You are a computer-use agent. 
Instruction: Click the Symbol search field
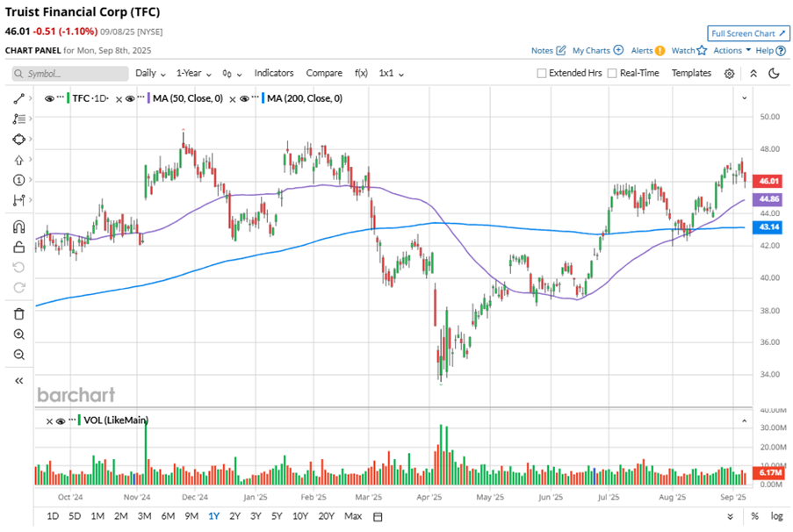coord(70,74)
